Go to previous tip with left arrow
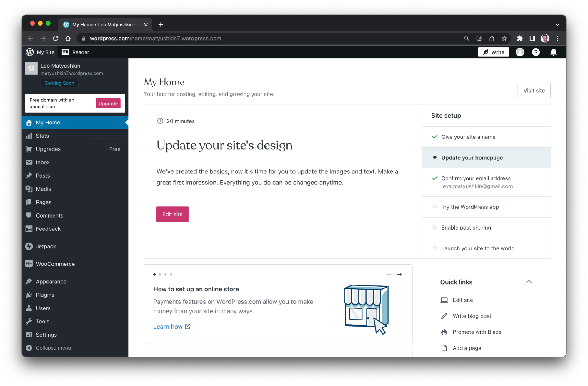The image size is (588, 386). click(x=389, y=274)
